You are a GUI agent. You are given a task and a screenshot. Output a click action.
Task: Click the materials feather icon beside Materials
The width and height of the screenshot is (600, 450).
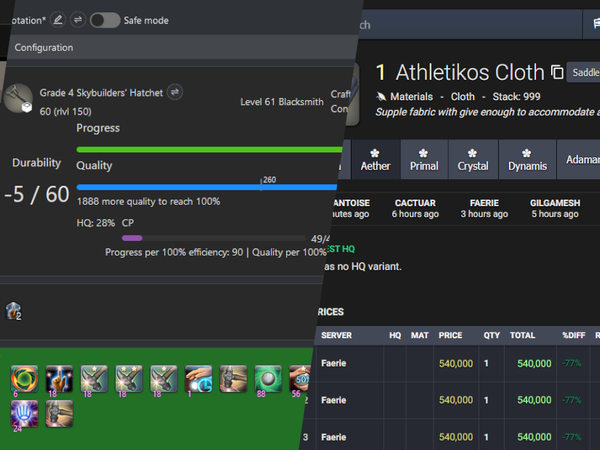381,96
